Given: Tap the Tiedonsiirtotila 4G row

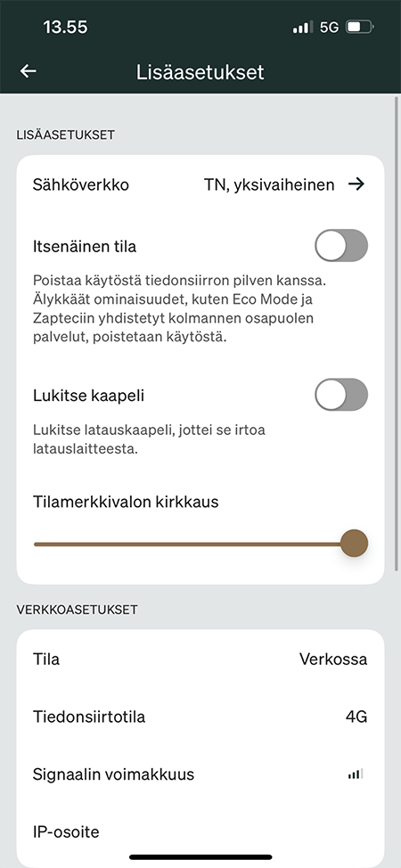Looking at the screenshot, I should (x=200, y=717).
